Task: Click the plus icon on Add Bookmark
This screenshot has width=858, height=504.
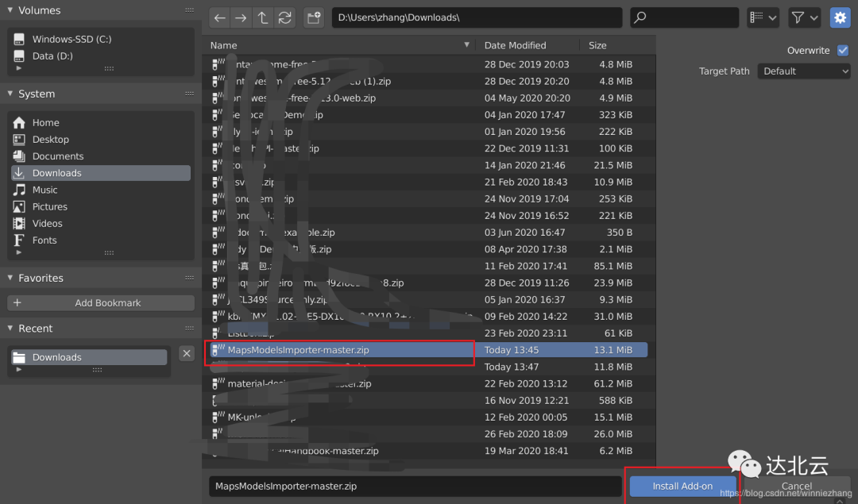Action: [17, 302]
